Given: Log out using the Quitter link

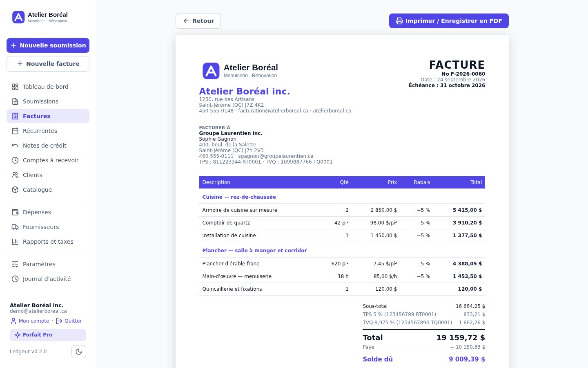Looking at the screenshot, I should coord(69,321).
